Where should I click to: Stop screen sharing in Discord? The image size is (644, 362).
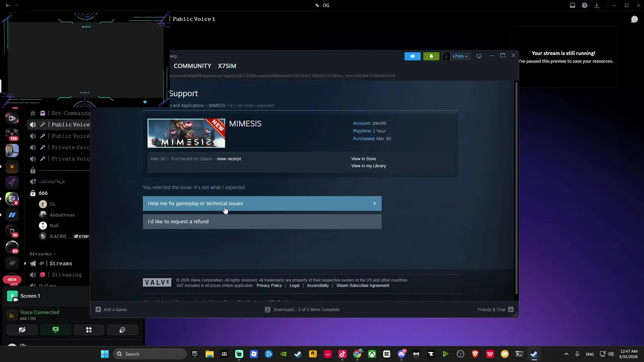pos(55,330)
